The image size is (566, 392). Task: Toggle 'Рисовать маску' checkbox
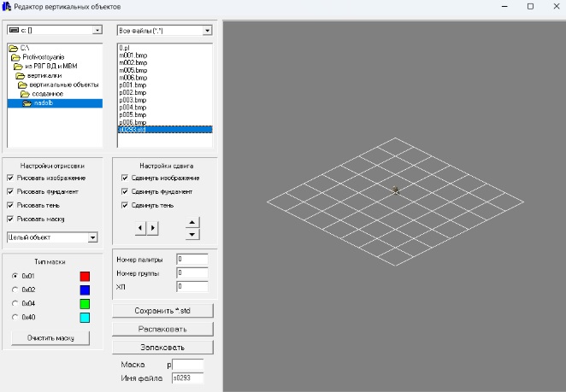[x=10, y=219]
